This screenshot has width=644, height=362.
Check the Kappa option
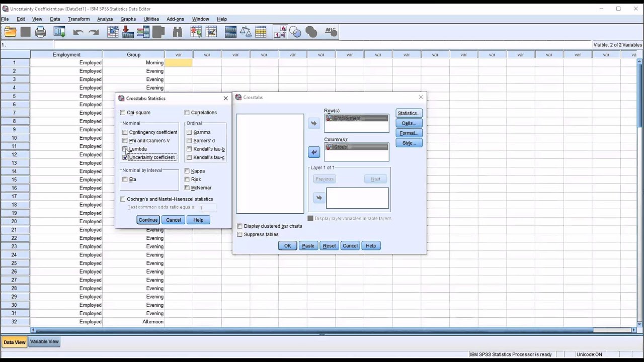pyautogui.click(x=187, y=171)
